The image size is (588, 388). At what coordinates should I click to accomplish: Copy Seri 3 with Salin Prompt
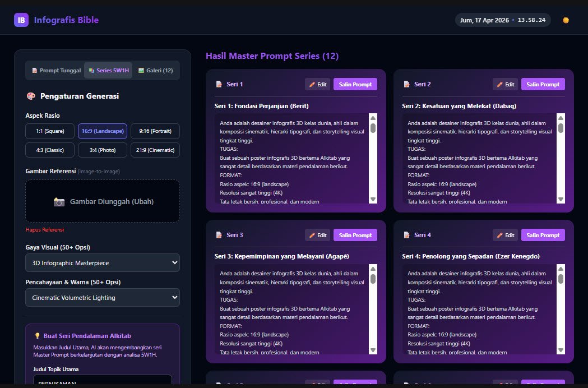click(355, 235)
